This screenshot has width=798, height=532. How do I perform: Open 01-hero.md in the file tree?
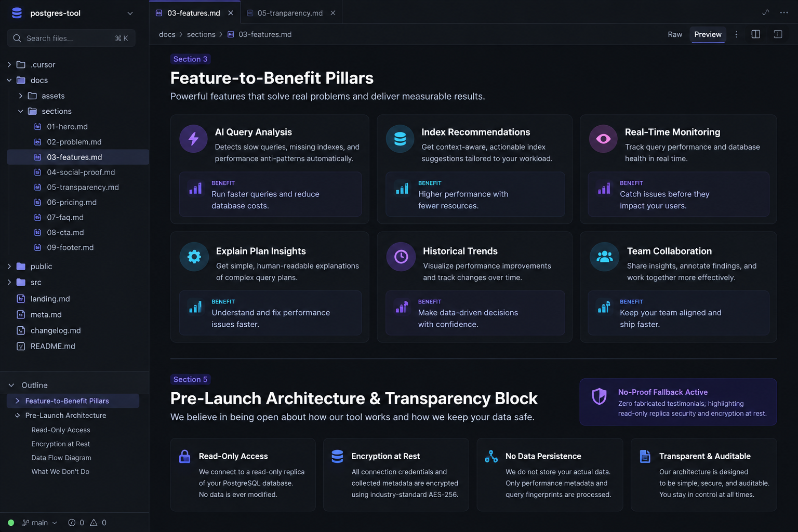[x=67, y=126]
